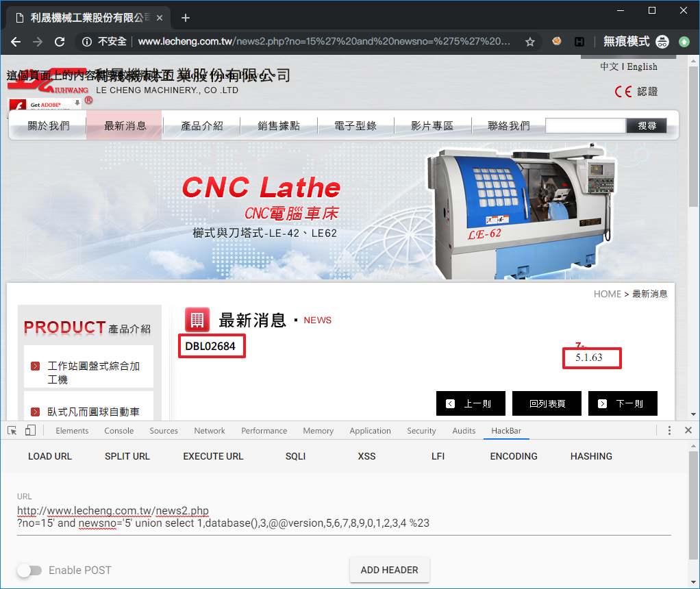
Task: Go forward with the browser forward arrow
Action: pyautogui.click(x=38, y=42)
